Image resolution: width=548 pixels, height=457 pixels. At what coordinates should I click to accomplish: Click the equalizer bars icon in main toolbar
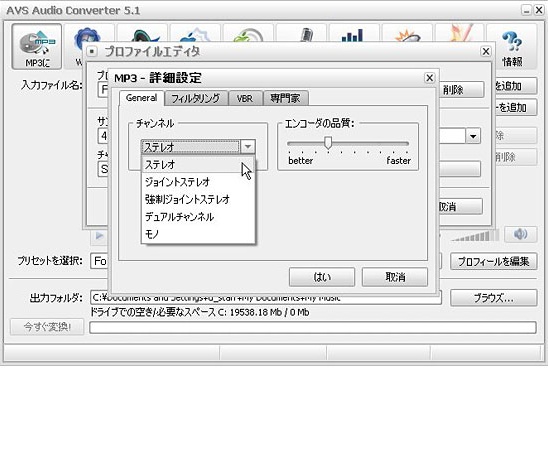pyautogui.click(x=353, y=35)
